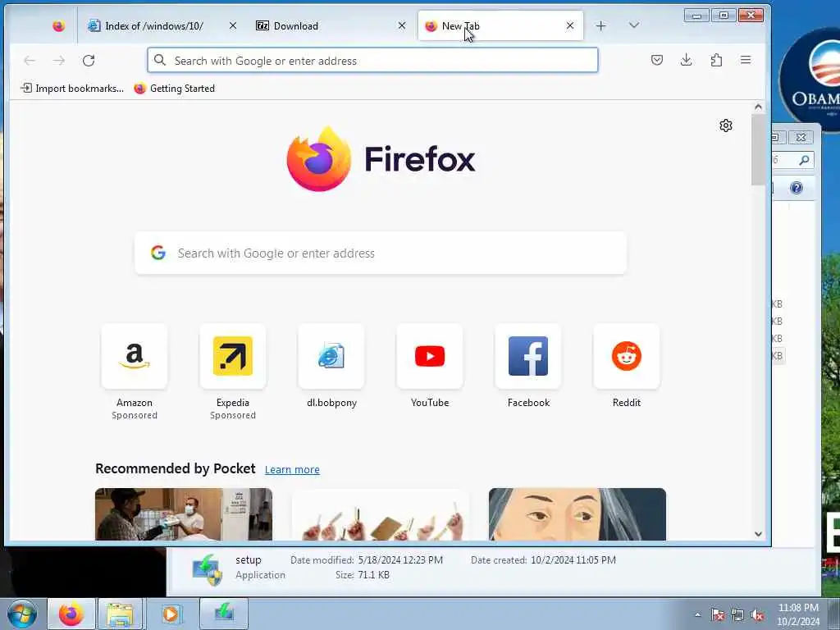Open Action Center flag in tray

tap(717, 615)
